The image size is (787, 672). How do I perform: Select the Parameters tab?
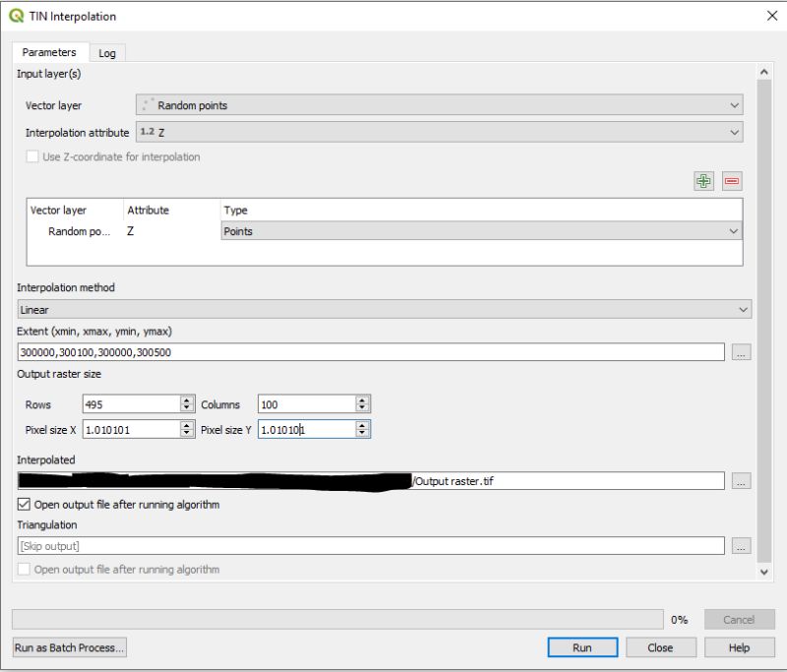click(x=51, y=52)
